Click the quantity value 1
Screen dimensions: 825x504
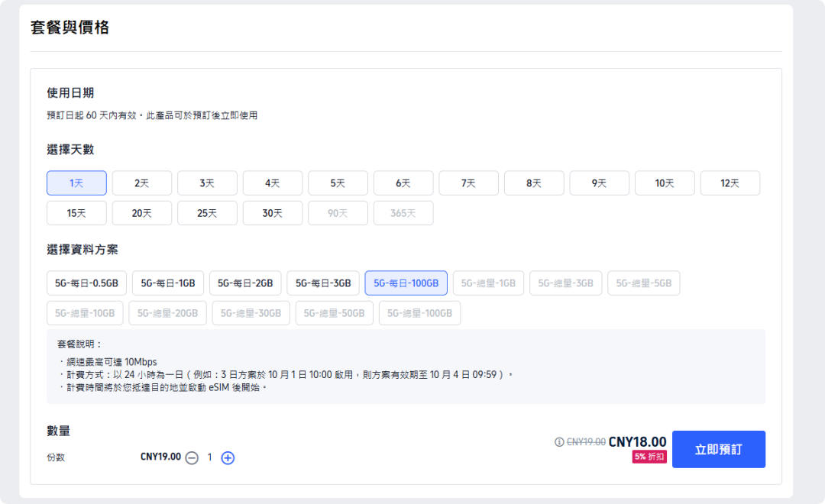(x=209, y=457)
